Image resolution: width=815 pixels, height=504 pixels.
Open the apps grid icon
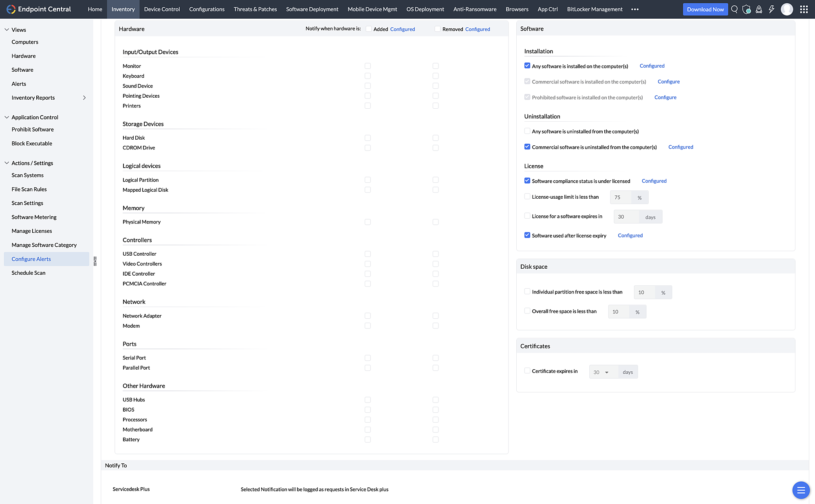(x=804, y=9)
